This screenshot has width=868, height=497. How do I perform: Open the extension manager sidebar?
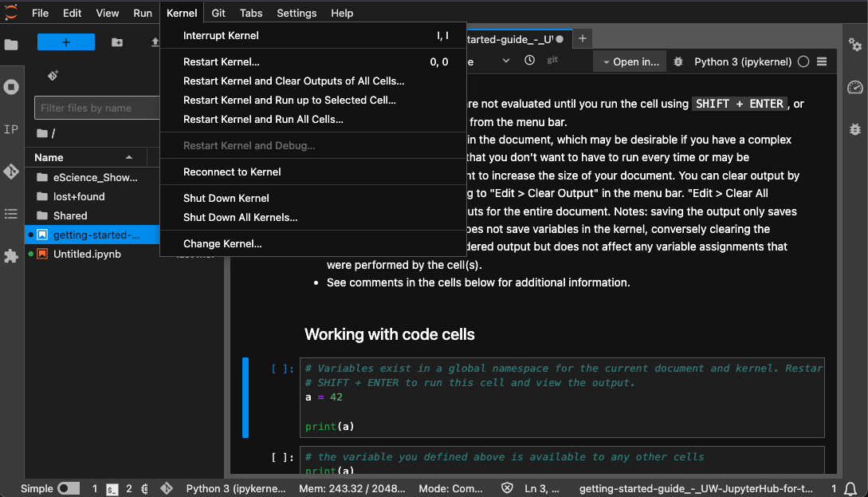[x=11, y=256]
